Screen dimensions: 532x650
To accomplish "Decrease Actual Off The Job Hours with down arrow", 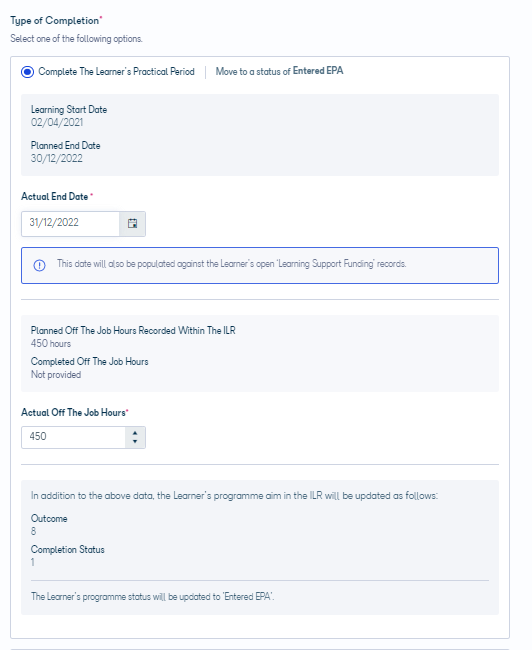I will (x=135, y=441).
